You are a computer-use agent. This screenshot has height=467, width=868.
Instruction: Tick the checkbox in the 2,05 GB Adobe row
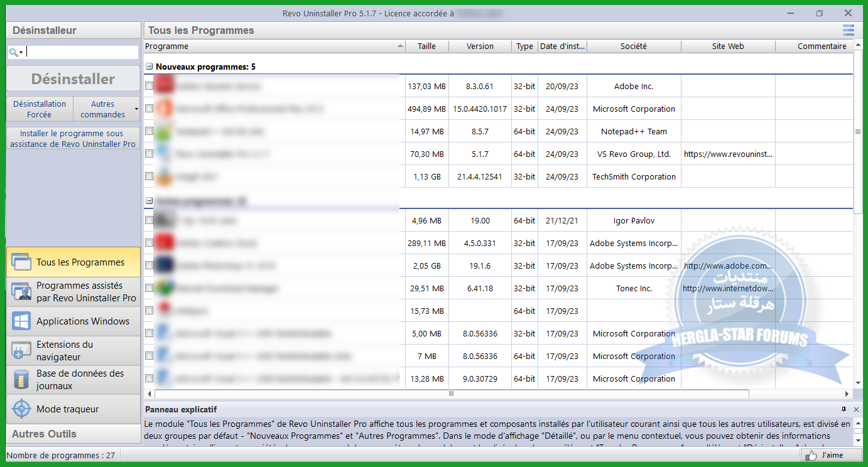[149, 266]
